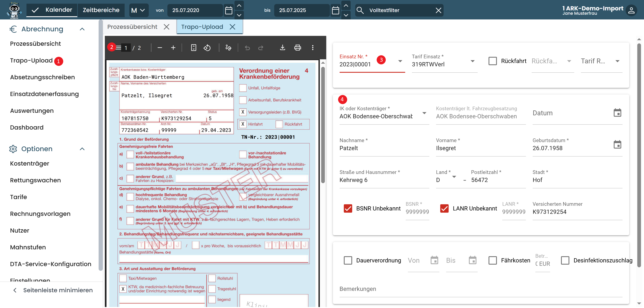This screenshot has width=644, height=308.
Task: Collapse the Abrechnung sidebar section
Action: point(82,29)
